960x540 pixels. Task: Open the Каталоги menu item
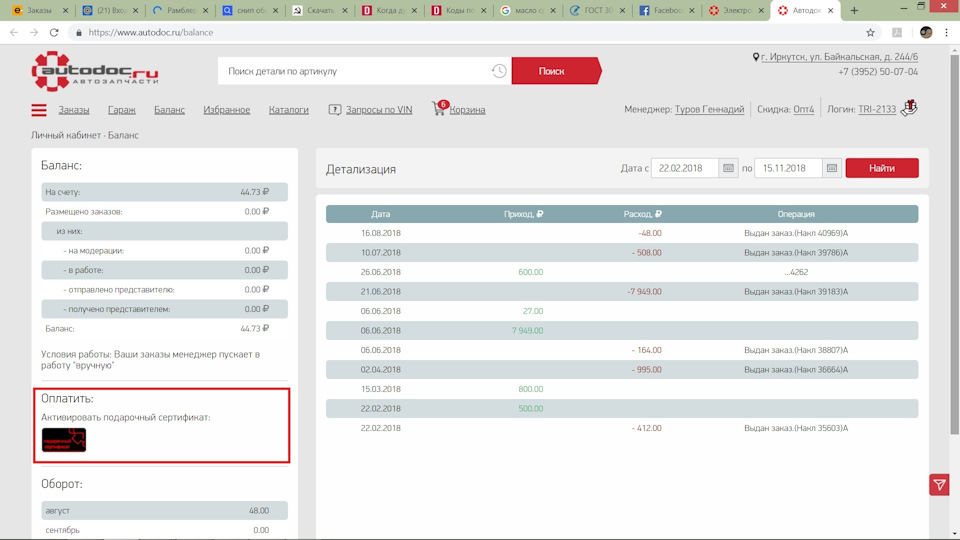coord(288,110)
